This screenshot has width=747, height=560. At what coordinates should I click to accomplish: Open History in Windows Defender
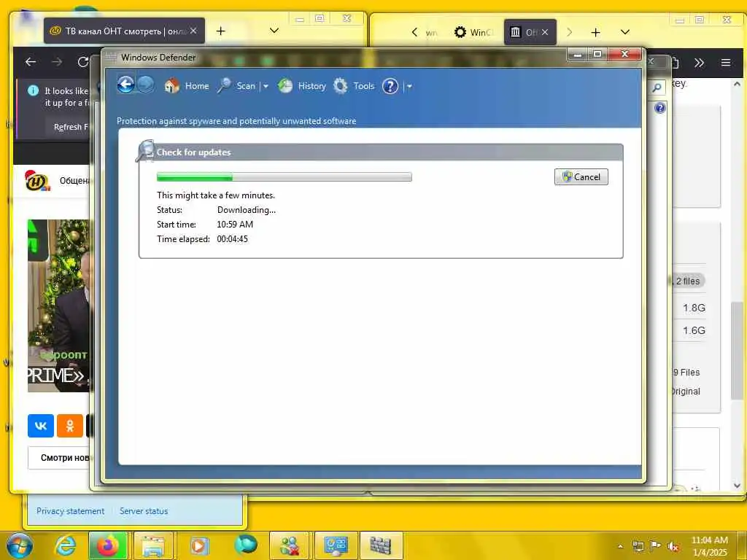301,86
